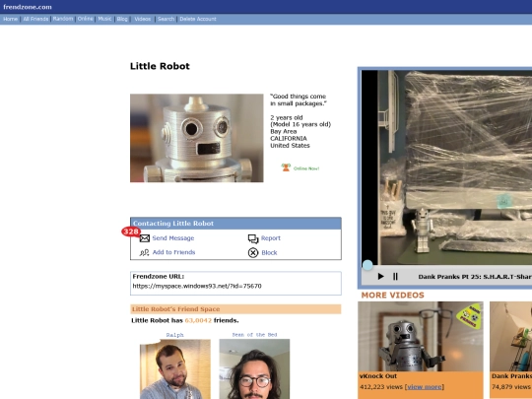Play the Dank Pranks video

point(380,277)
